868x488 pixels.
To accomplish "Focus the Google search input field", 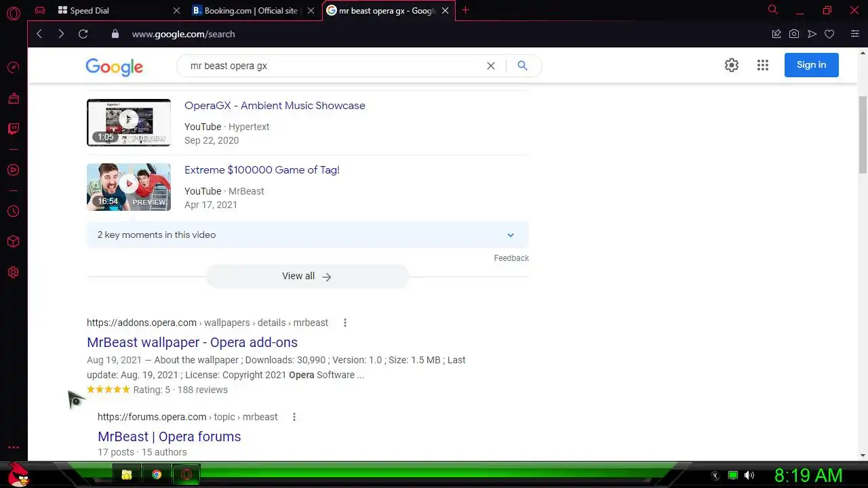I will (332, 66).
